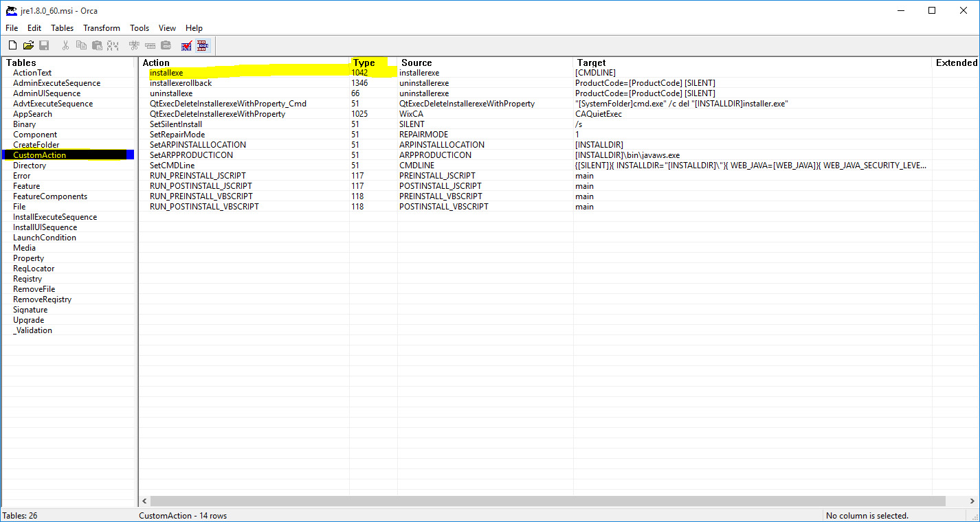The height and width of the screenshot is (522, 980).
Task: Click the Cut scissors toolbar icon
Action: click(x=65, y=46)
